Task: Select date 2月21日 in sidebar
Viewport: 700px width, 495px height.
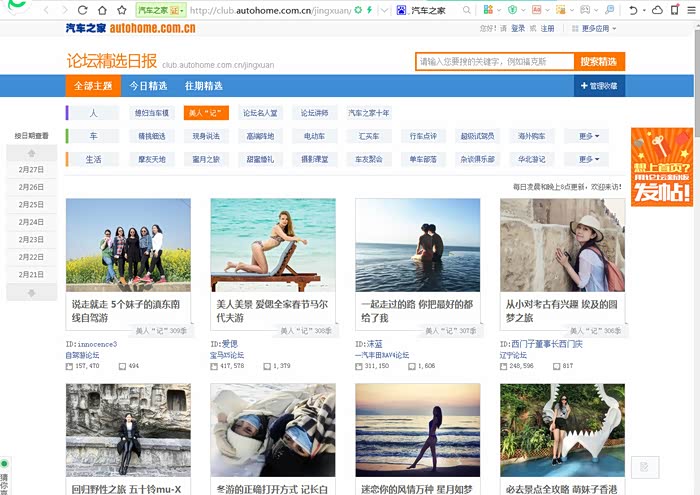Action: (x=31, y=275)
